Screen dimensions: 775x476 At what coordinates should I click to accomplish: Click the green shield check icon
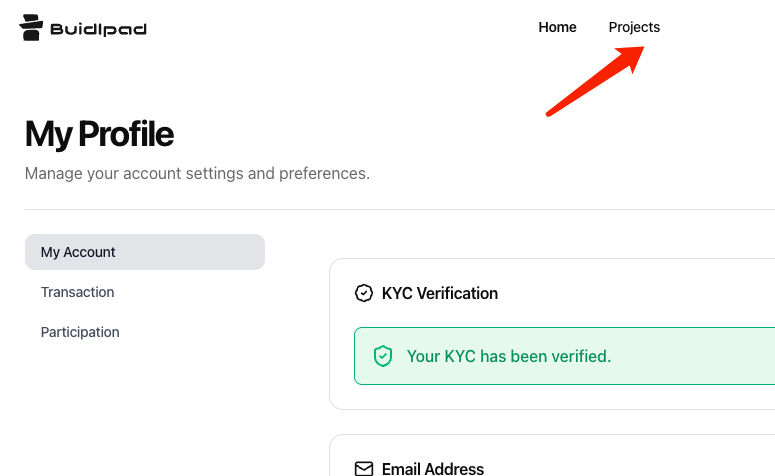click(x=382, y=356)
